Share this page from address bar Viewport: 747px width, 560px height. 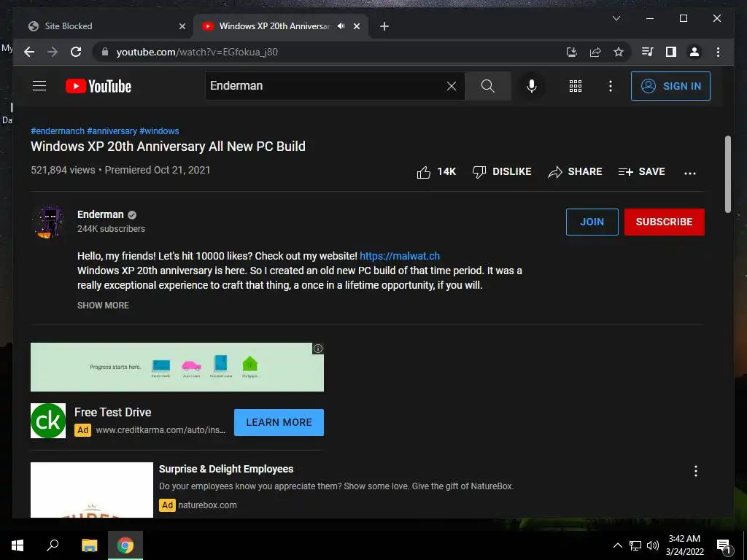coord(595,52)
